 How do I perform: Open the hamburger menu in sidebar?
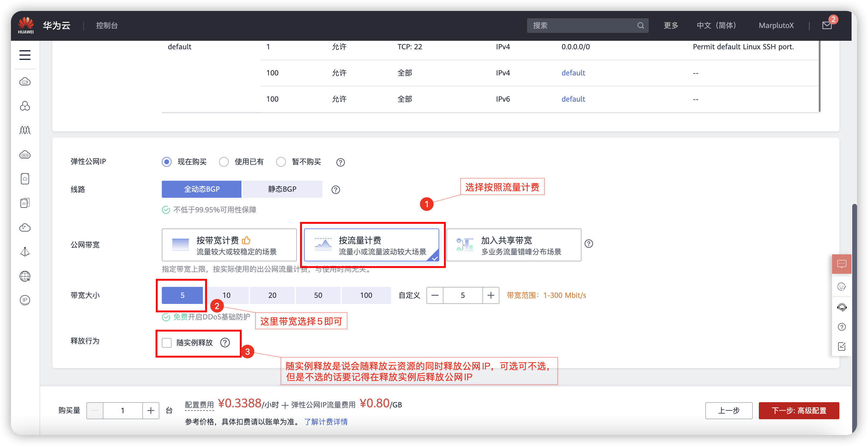click(25, 55)
